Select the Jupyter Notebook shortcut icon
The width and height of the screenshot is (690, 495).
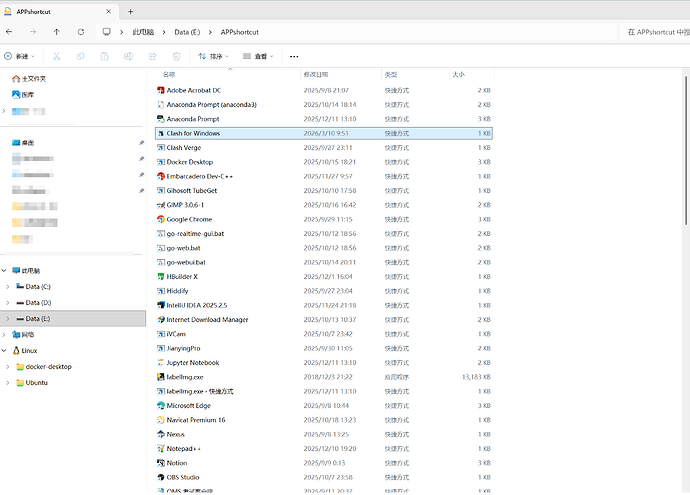pyautogui.click(x=161, y=363)
